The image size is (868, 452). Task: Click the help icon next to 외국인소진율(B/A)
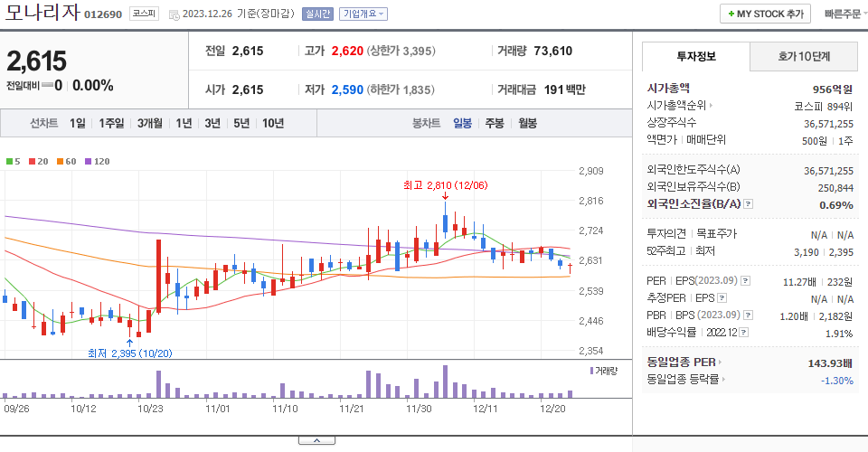(748, 204)
